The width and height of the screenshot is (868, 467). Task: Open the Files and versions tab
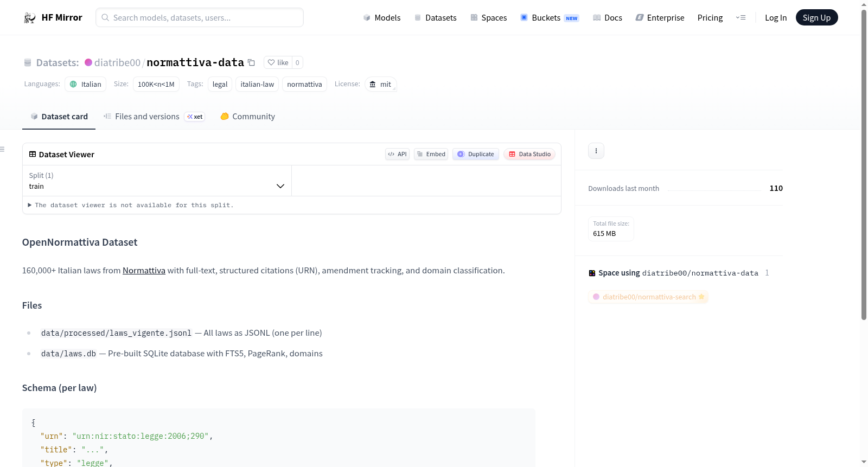[154, 117]
